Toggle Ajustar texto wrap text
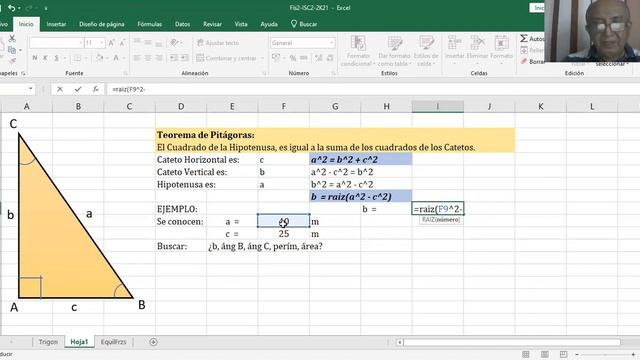640x360 pixels. click(x=218, y=43)
